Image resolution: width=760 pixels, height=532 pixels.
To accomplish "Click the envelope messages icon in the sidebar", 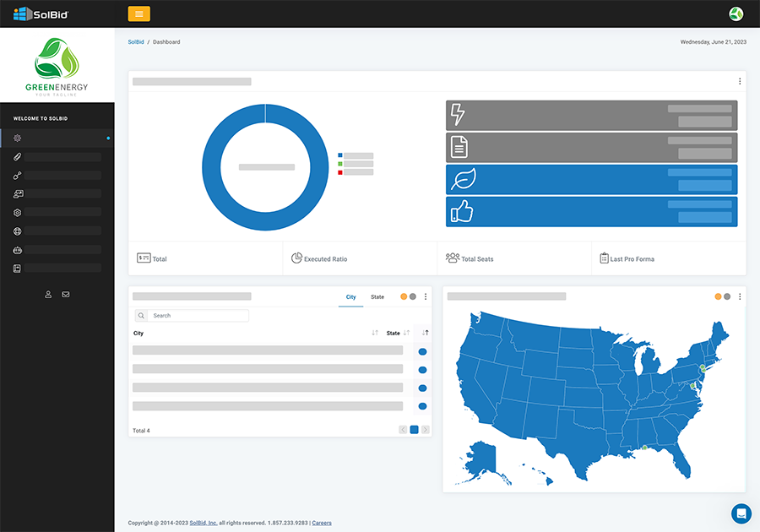I will 66,295.
